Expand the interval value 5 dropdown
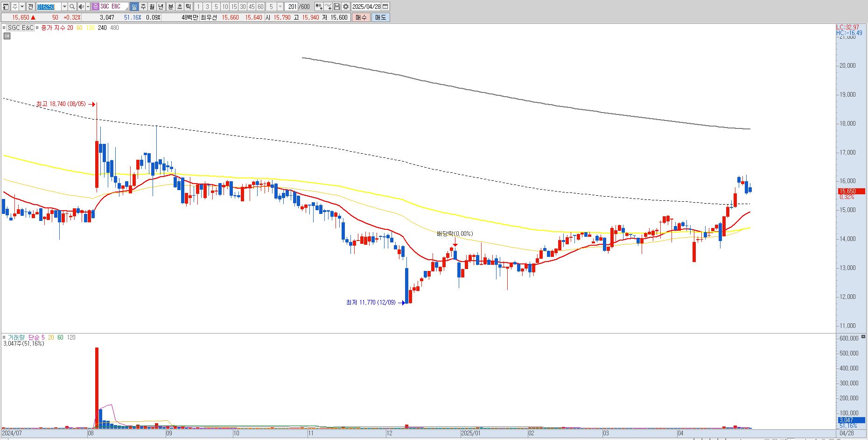The height and width of the screenshot is (440, 868). (x=280, y=7)
